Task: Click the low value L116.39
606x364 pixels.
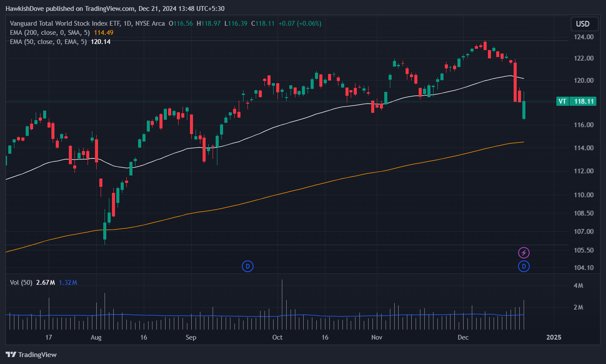Action: point(236,24)
